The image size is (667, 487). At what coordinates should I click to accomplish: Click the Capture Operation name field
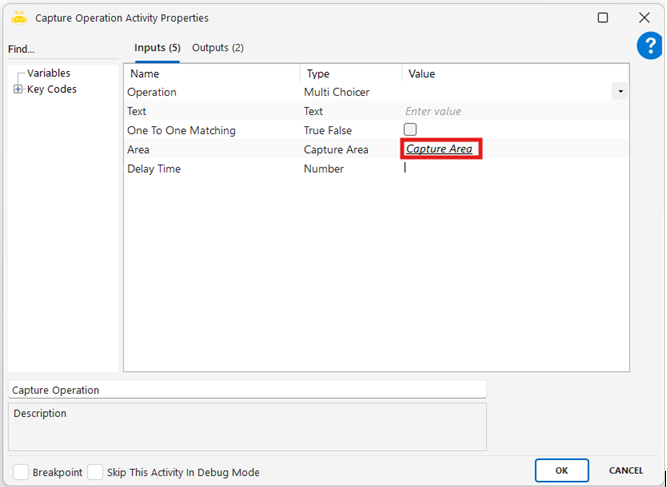click(246, 390)
